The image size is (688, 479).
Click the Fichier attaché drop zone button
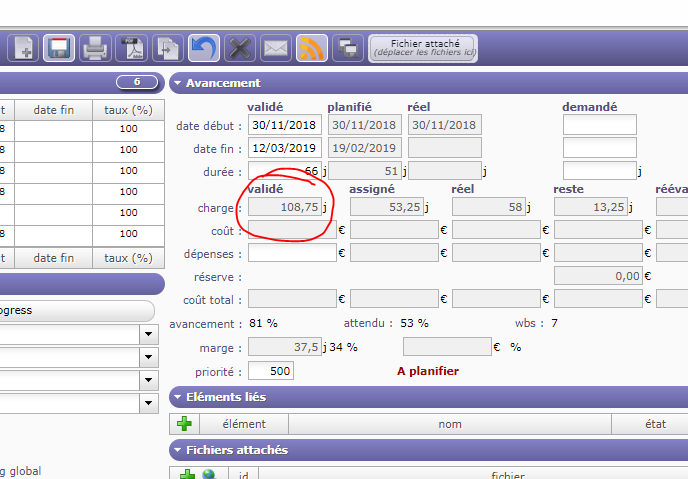pyautogui.click(x=426, y=47)
